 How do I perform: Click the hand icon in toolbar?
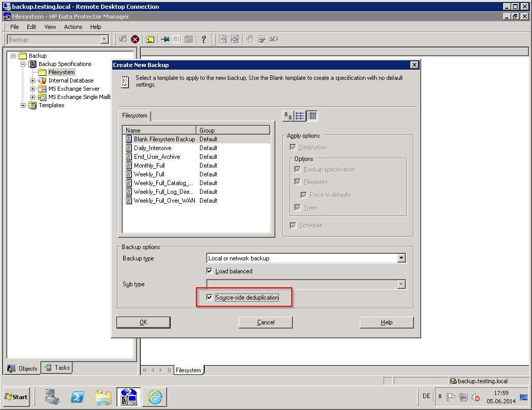[x=250, y=39]
